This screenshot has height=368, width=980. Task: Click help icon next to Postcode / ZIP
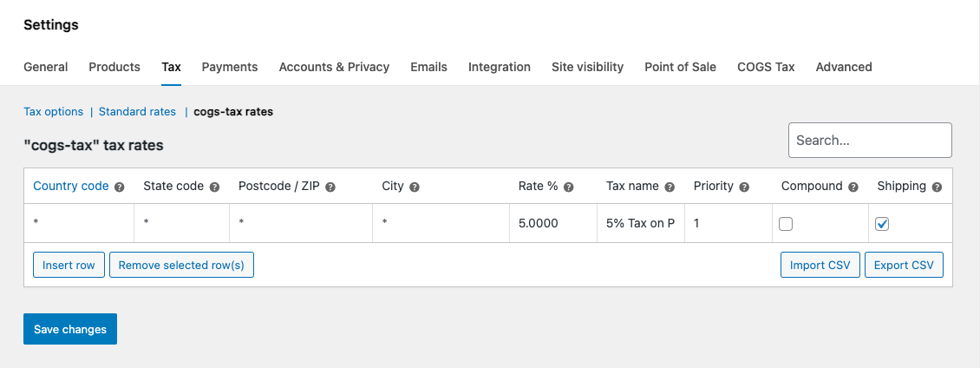tap(330, 187)
